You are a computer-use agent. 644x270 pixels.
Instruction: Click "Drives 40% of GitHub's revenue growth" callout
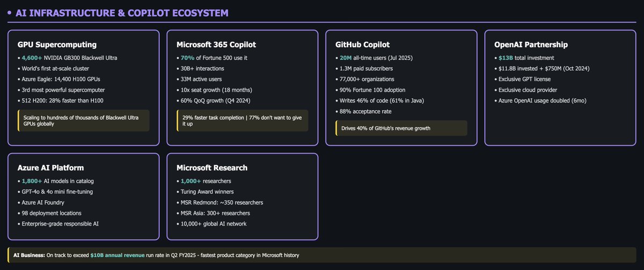[401, 128]
